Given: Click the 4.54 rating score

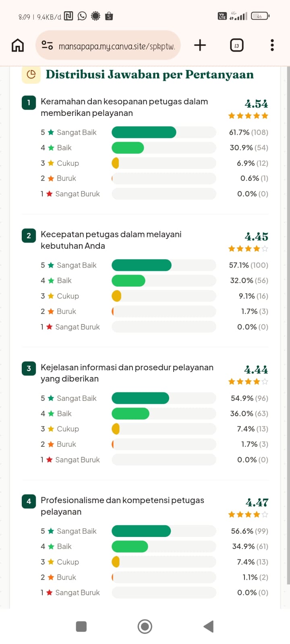Looking at the screenshot, I should pyautogui.click(x=256, y=104).
